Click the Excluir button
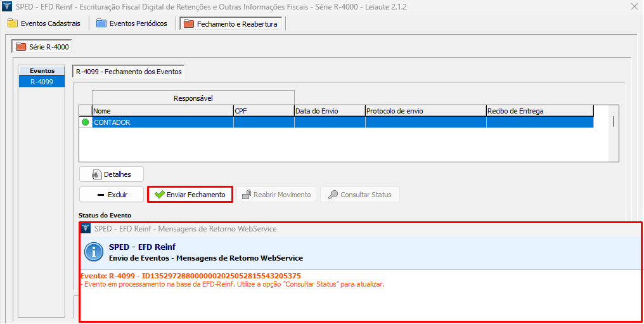 pyautogui.click(x=112, y=195)
